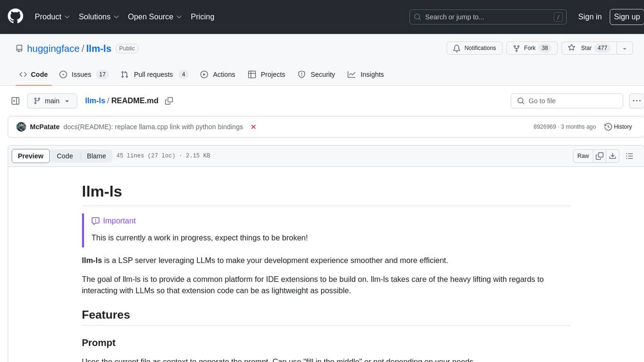Open McPatate's avatar
This screenshot has height=362, width=644.
[x=21, y=127]
